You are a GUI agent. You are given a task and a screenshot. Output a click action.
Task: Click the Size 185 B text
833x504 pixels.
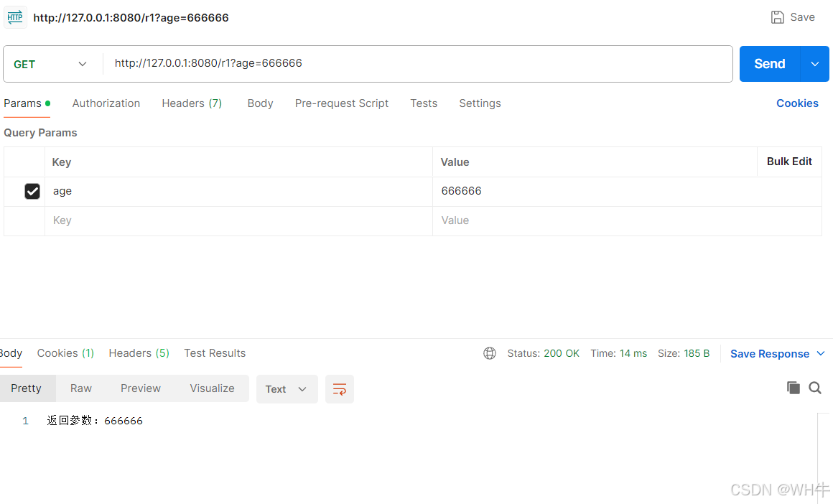683,354
